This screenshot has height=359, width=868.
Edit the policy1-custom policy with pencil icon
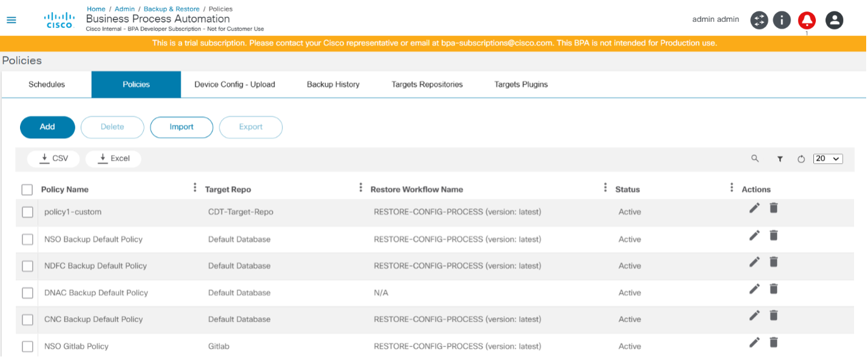(754, 208)
